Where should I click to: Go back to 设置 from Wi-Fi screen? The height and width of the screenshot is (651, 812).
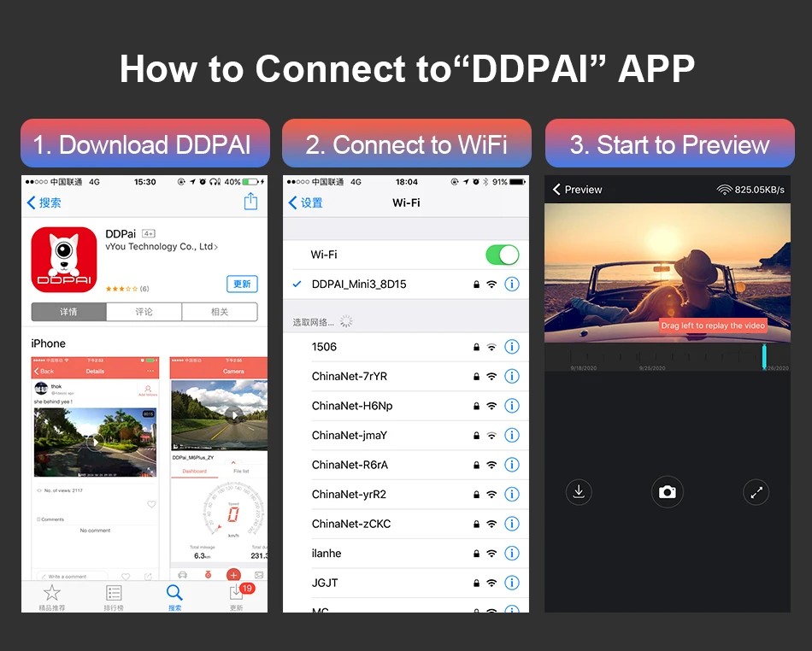point(305,202)
